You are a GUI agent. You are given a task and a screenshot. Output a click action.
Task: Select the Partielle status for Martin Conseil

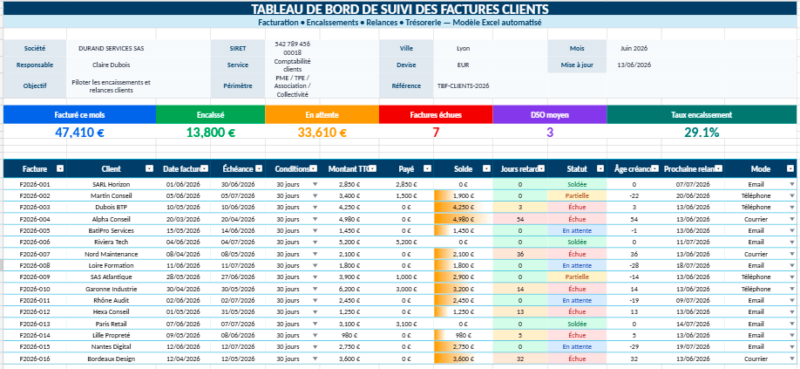[577, 195]
